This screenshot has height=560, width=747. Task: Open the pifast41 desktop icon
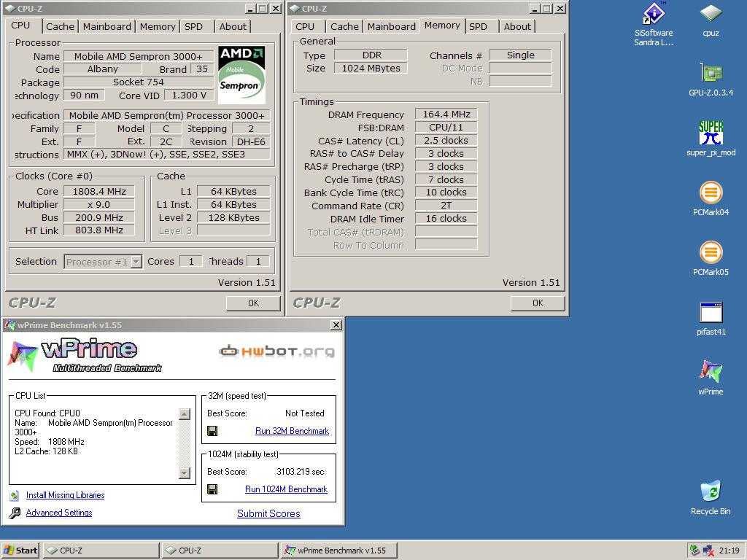pos(711,319)
